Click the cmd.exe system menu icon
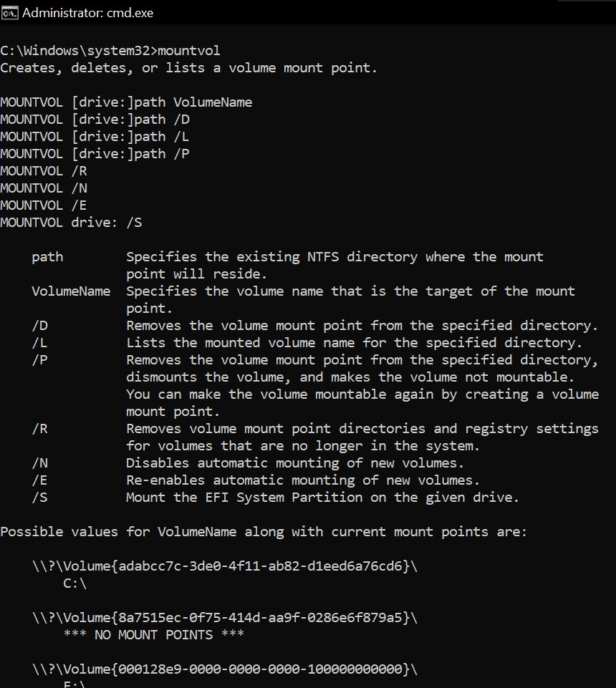 pyautogui.click(x=9, y=13)
